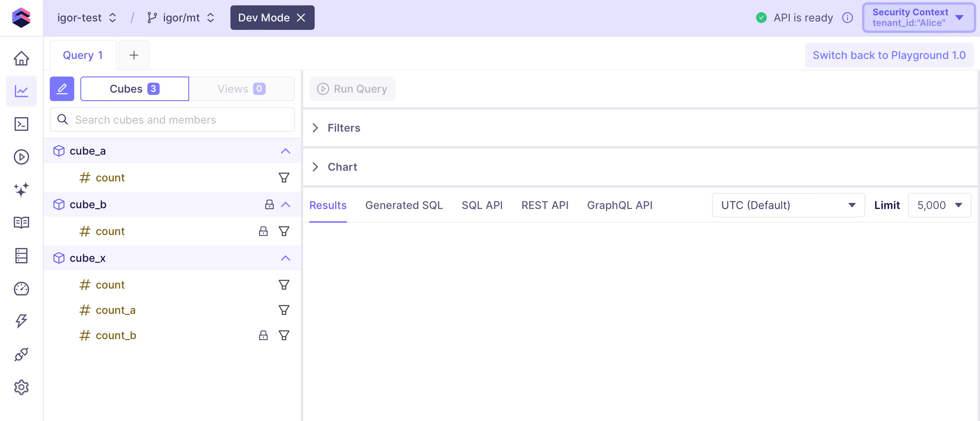
Task: Click filter icon for cube_a count
Action: [284, 178]
